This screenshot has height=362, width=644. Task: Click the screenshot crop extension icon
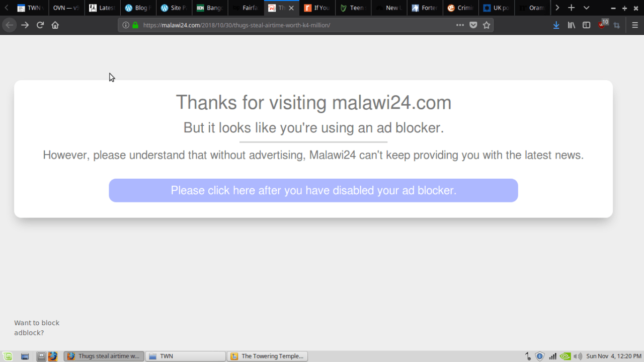(x=617, y=25)
